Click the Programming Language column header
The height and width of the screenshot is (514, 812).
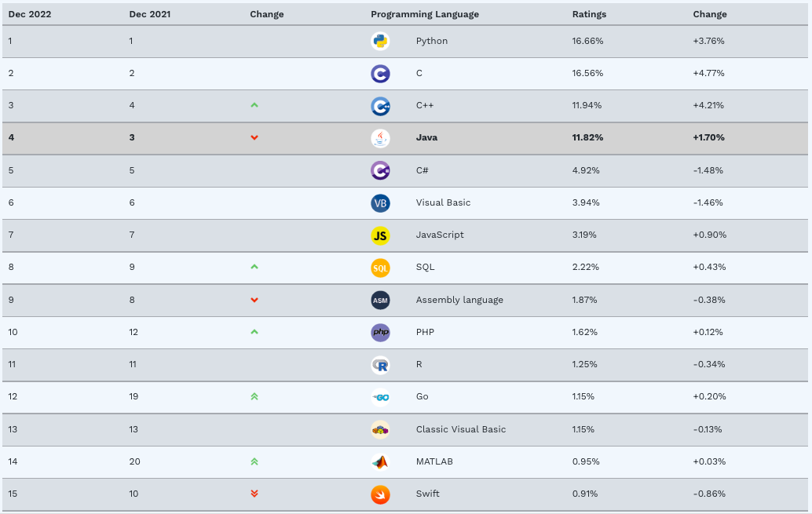425,14
